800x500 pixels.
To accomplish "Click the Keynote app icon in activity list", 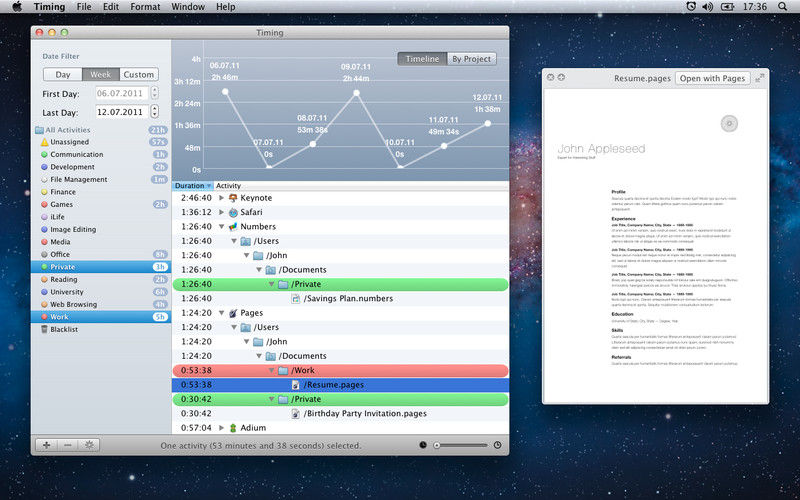I will point(232,198).
